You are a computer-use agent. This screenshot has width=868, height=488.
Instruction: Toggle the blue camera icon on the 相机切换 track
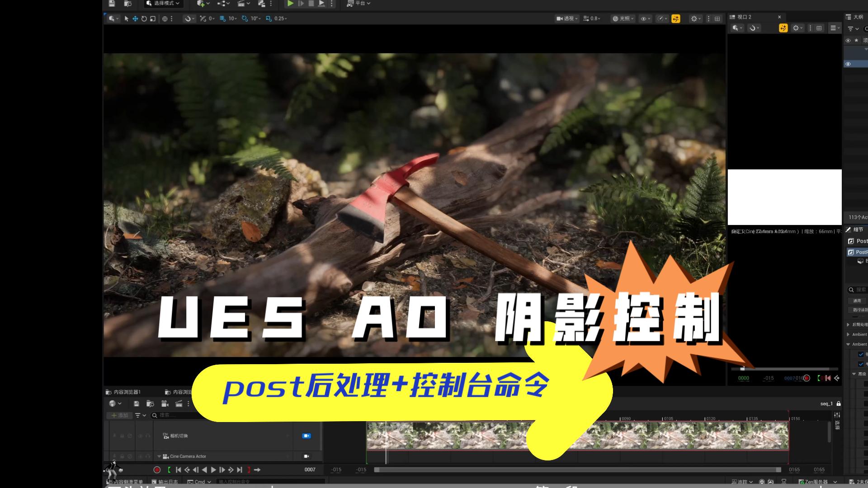307,436
